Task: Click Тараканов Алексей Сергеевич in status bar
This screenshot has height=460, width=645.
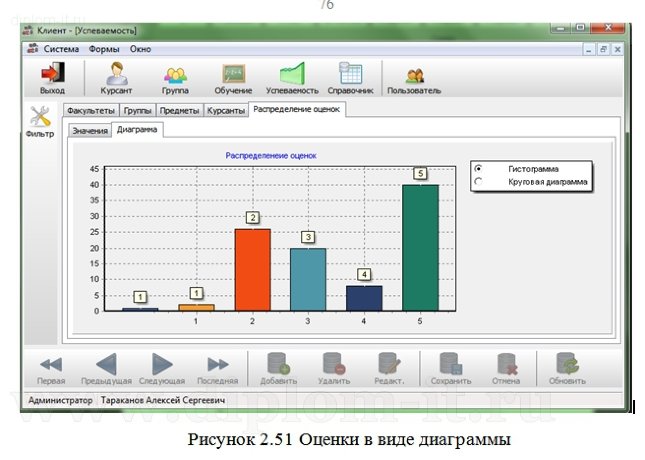Action: (x=163, y=400)
